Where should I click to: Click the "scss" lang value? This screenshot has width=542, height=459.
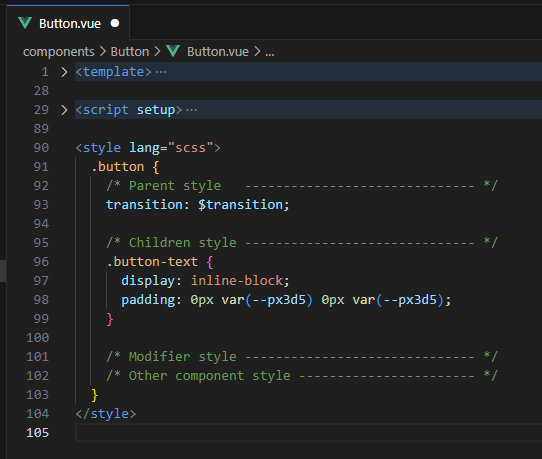[x=191, y=148]
